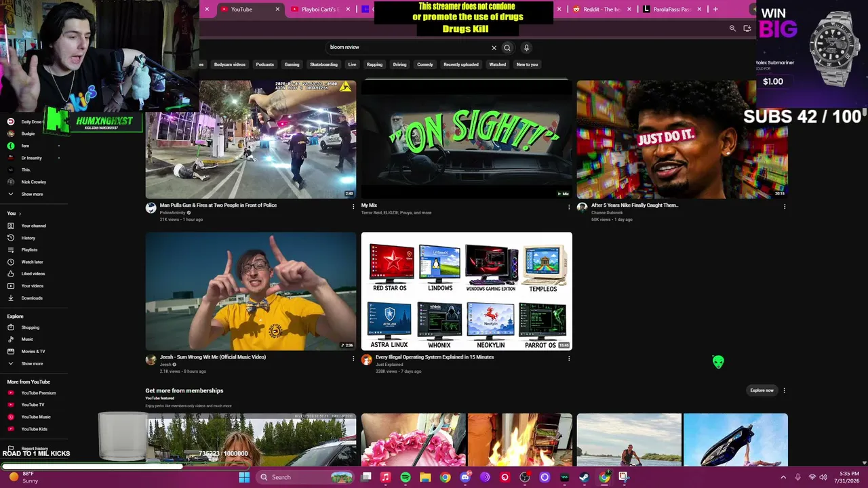Click the YouTube search magnifier button
Viewport: 868px width, 488px height.
(x=507, y=47)
